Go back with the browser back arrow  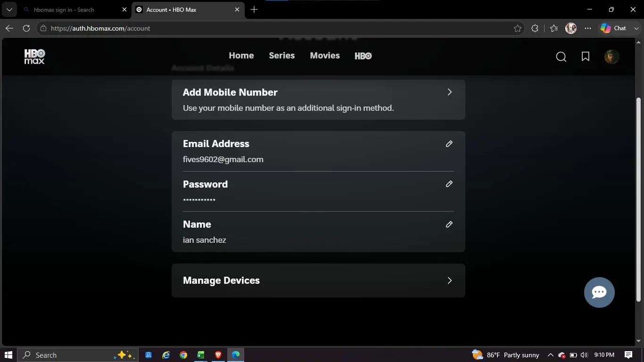tap(9, 28)
